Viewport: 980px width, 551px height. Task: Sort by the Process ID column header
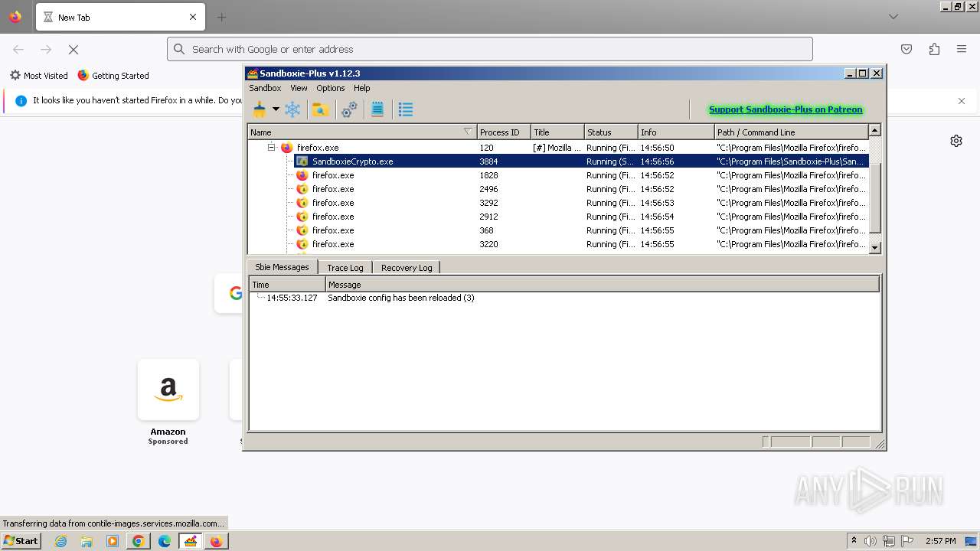(504, 132)
